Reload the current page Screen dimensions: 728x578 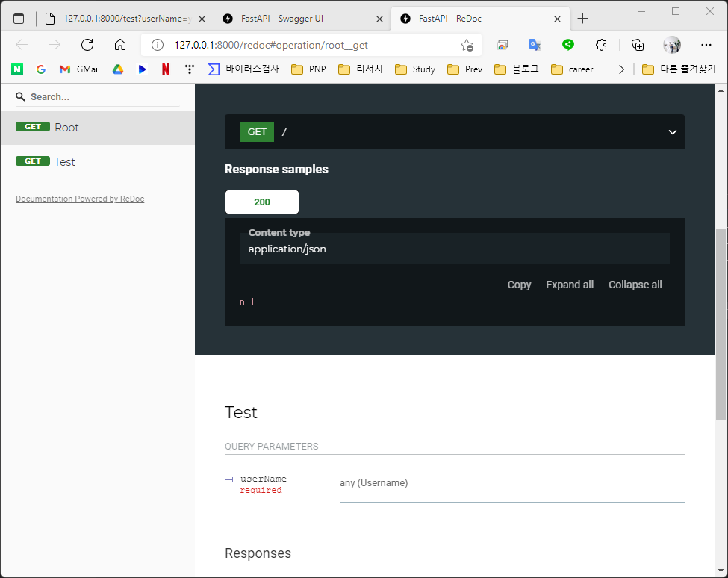[x=87, y=45]
